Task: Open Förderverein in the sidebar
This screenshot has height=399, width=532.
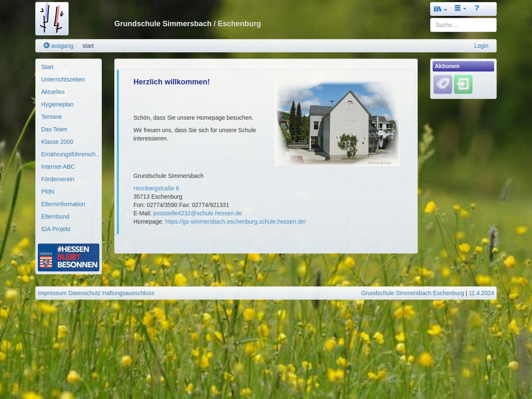Action: tap(58, 179)
